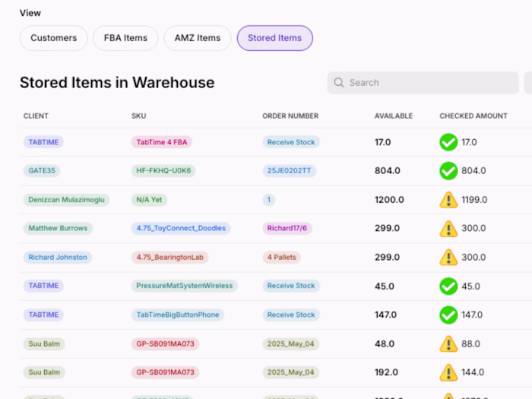Click the available value 192.0

pos(386,372)
